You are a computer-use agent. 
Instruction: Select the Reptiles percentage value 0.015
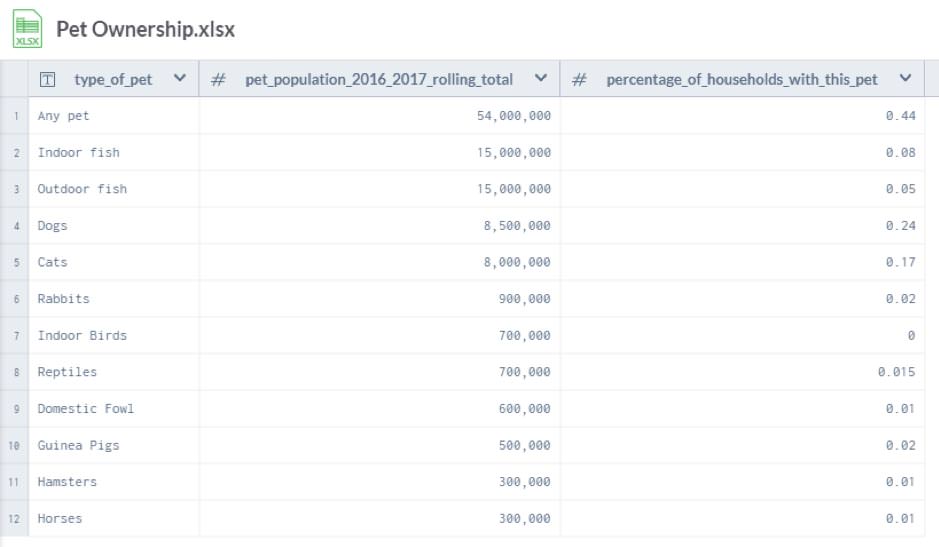(x=896, y=372)
